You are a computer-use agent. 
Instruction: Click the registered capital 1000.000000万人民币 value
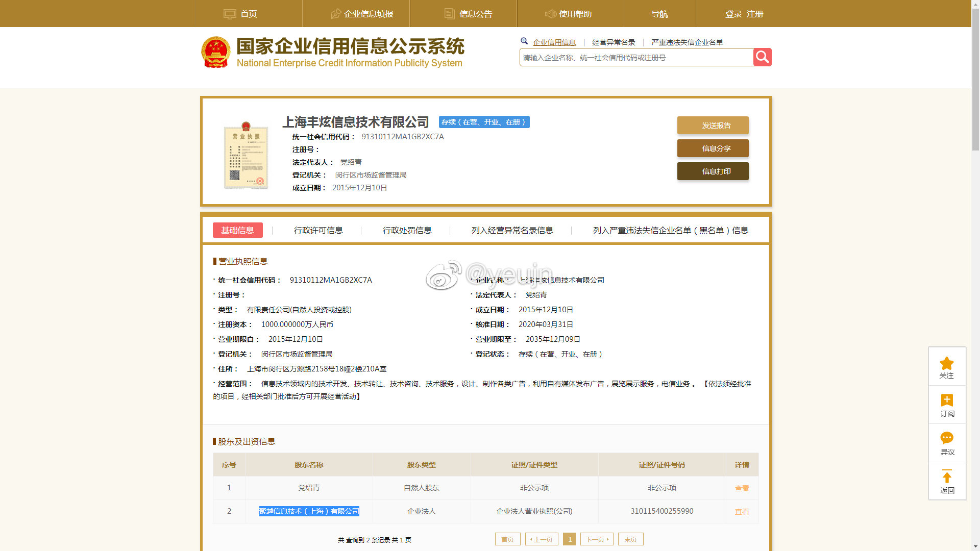(x=297, y=324)
